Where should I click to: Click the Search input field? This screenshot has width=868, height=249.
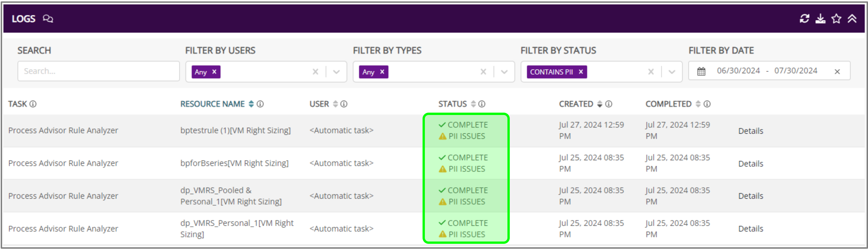click(99, 71)
